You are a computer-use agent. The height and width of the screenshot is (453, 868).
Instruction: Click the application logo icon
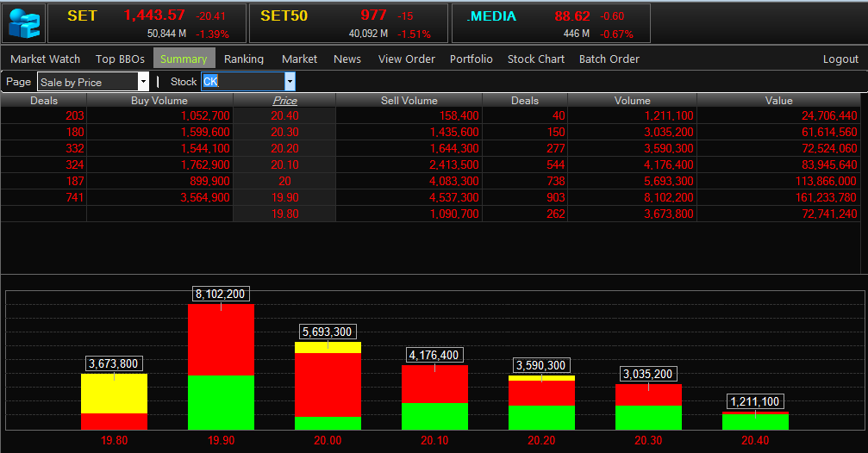click(x=24, y=23)
